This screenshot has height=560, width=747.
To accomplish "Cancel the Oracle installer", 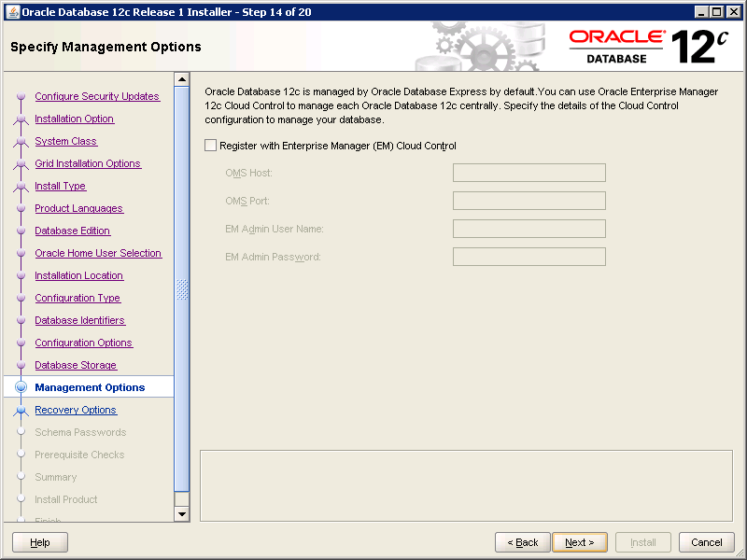I will (707, 542).
